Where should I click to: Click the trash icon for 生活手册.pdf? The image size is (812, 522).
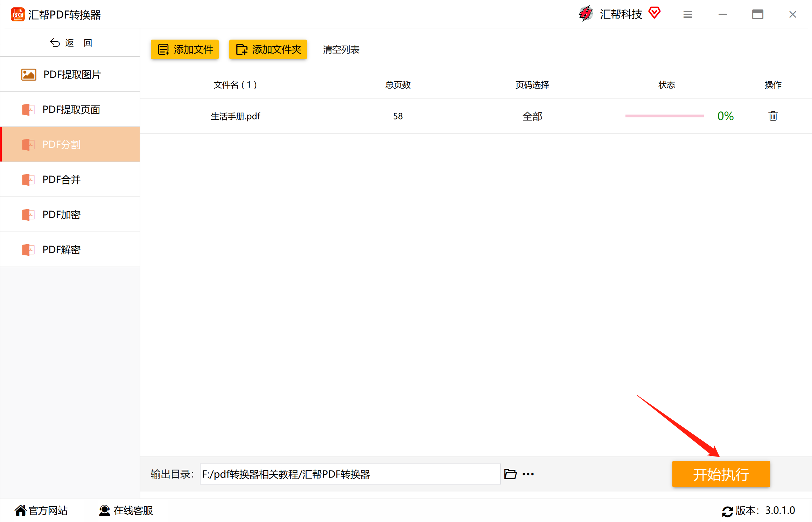click(x=773, y=116)
